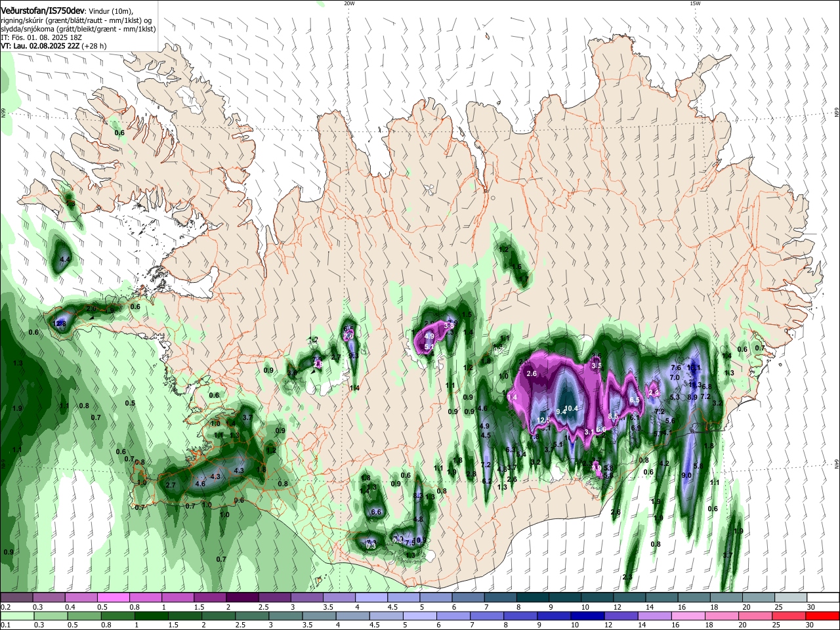Image resolution: width=840 pixels, height=630 pixels.
Task: Click the bright magenta swatch in the snow scale
Action: pos(112,597)
